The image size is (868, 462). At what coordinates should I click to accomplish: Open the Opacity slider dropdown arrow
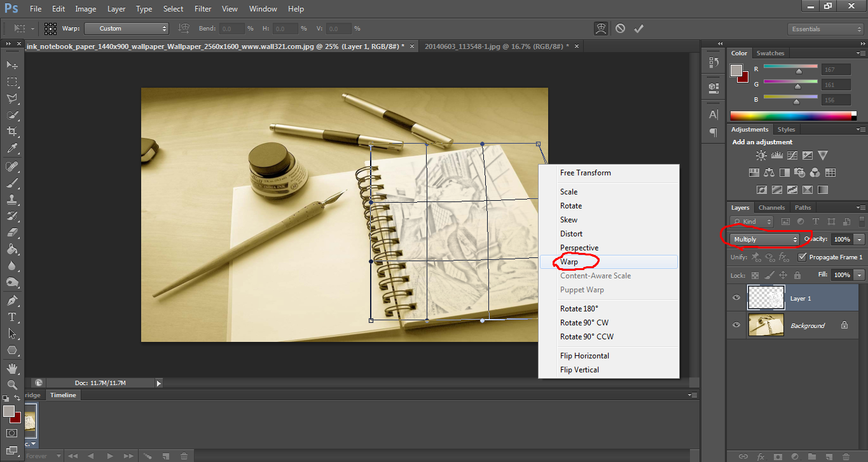(x=860, y=240)
